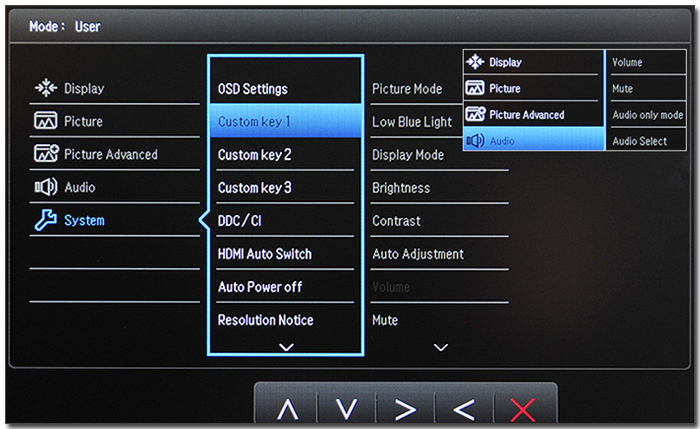This screenshot has width=700, height=429.
Task: Select Audio only mode
Action: [x=648, y=115]
